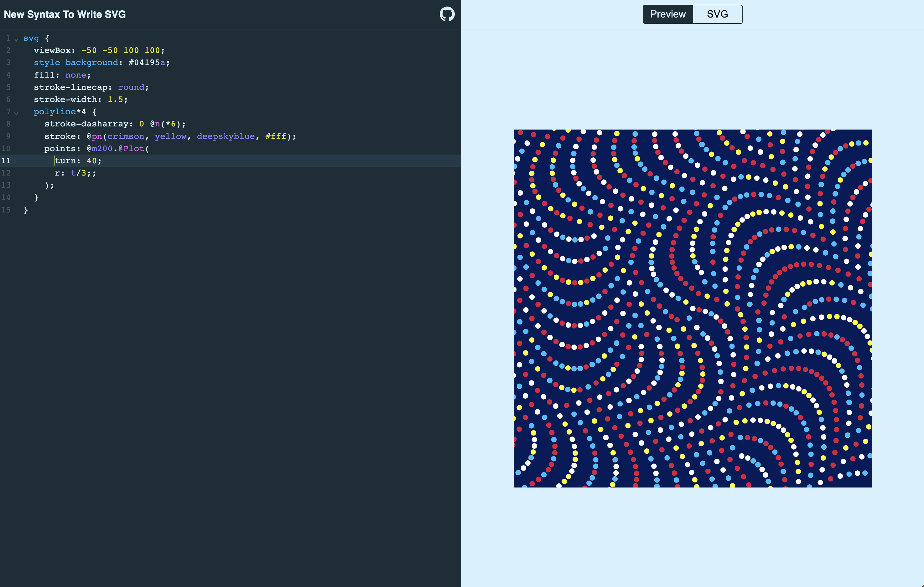Click the page title New Syntax To Write SVG
Image resolution: width=924 pixels, height=587 pixels.
[x=65, y=15]
